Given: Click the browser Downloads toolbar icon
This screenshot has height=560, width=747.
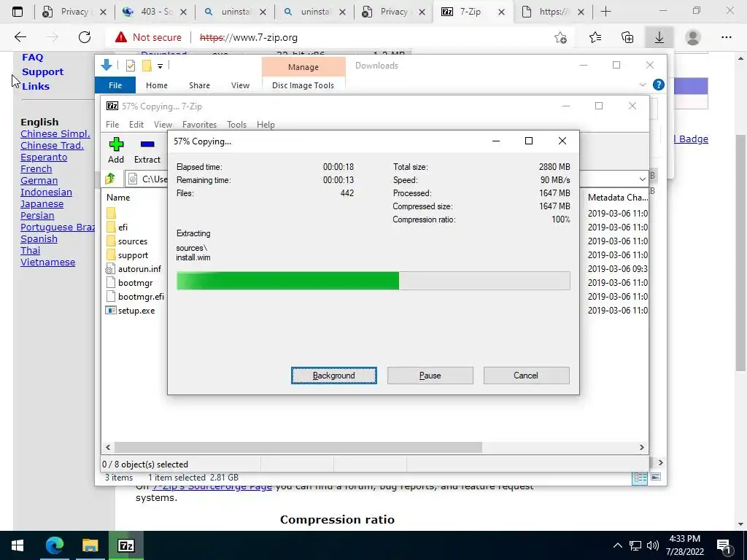Looking at the screenshot, I should pyautogui.click(x=659, y=37).
